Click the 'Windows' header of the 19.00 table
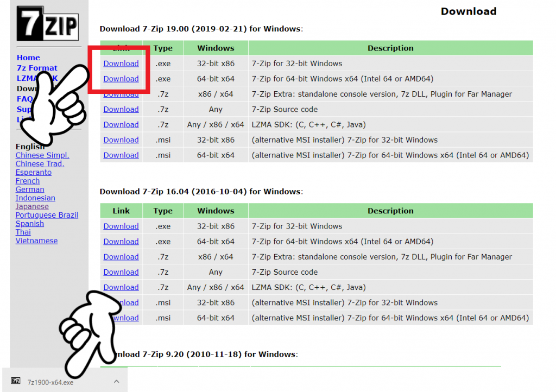Screen dimensions: 556x392 [x=216, y=48]
